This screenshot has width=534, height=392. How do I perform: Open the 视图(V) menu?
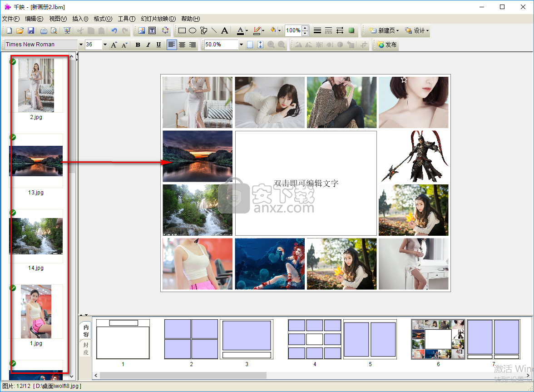pos(58,19)
